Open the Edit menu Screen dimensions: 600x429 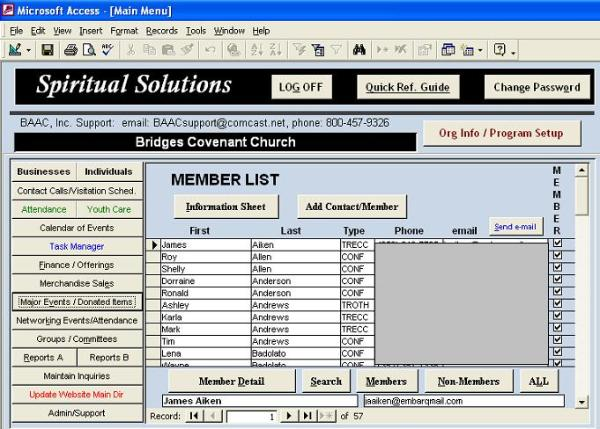click(38, 31)
